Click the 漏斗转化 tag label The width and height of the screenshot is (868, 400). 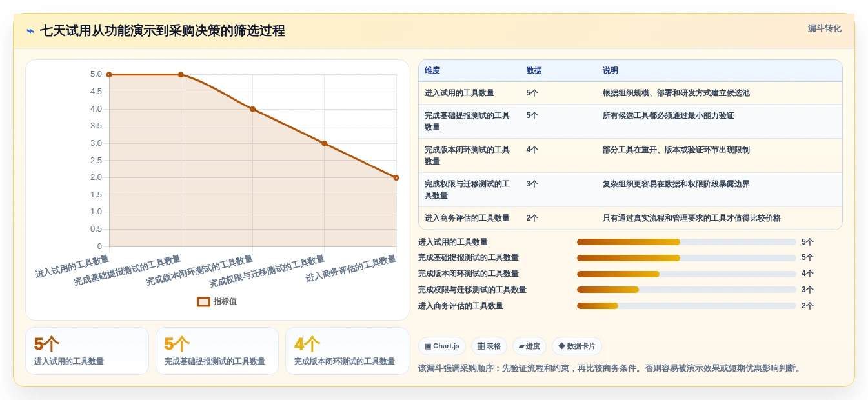coord(824,28)
